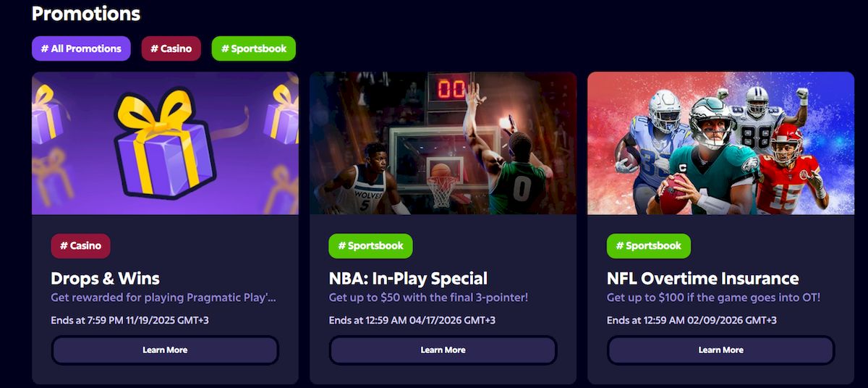Image resolution: width=868 pixels, height=388 pixels.
Task: Learn More about Drops & Wins
Action: point(165,350)
